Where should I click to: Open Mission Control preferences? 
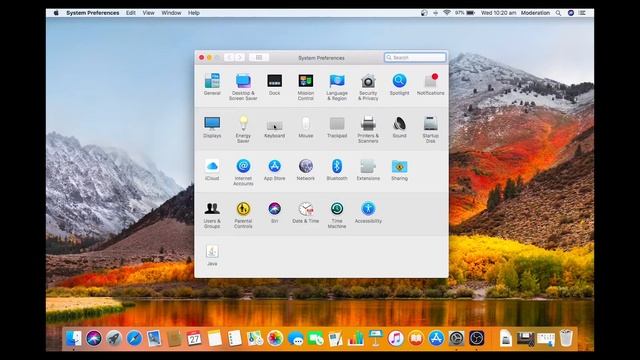pos(306,87)
